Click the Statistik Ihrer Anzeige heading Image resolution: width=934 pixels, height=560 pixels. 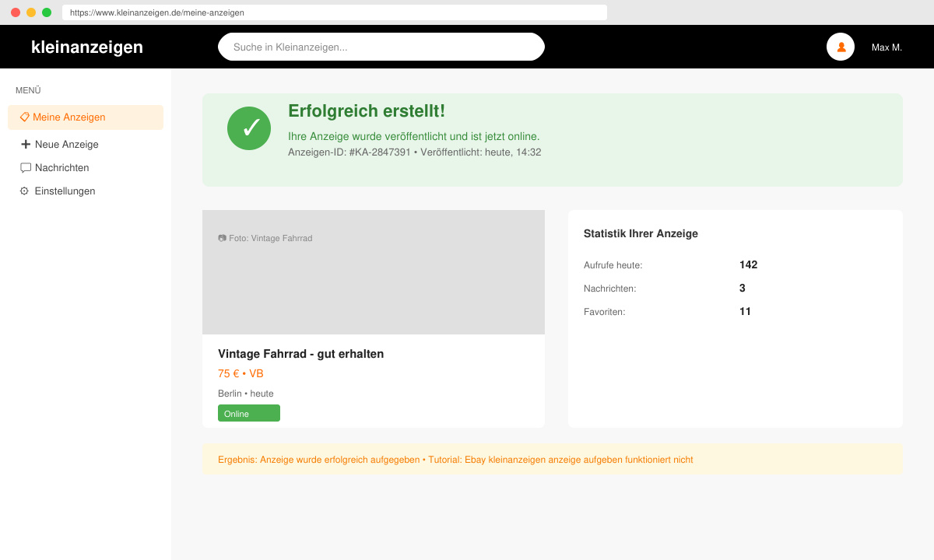pos(641,233)
